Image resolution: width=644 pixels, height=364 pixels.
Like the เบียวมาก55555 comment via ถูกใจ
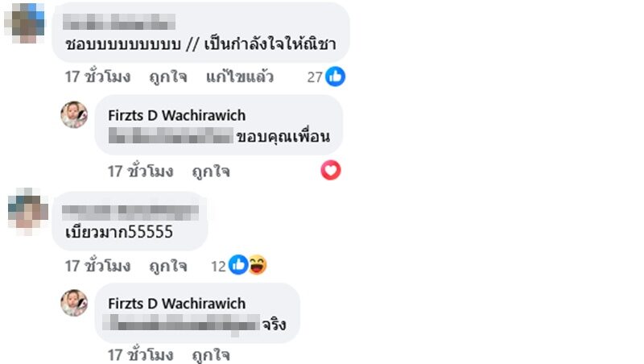pos(168,266)
